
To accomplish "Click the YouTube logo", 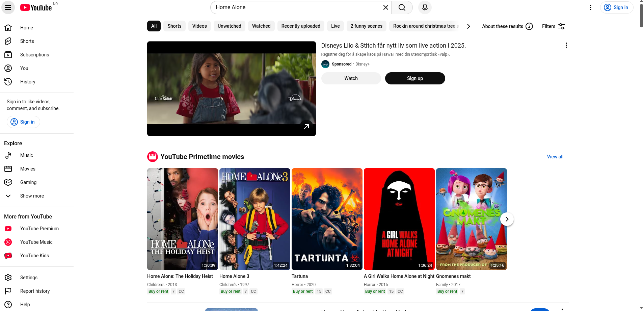I will (36, 7).
